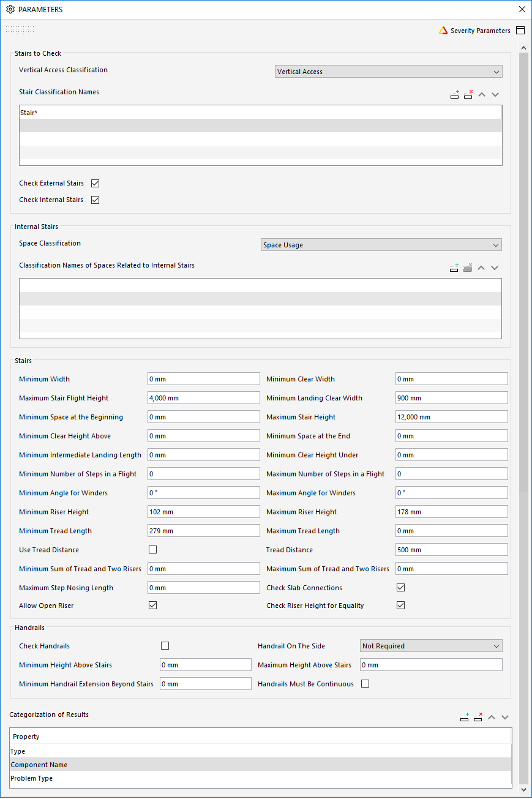
Task: Enable Use Tread Distance checkbox
Action: (153, 550)
